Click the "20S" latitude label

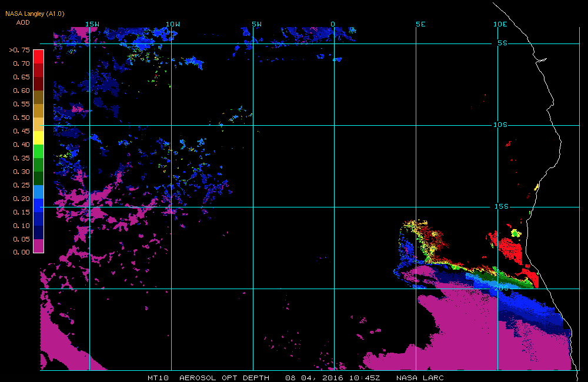pyautogui.click(x=502, y=288)
